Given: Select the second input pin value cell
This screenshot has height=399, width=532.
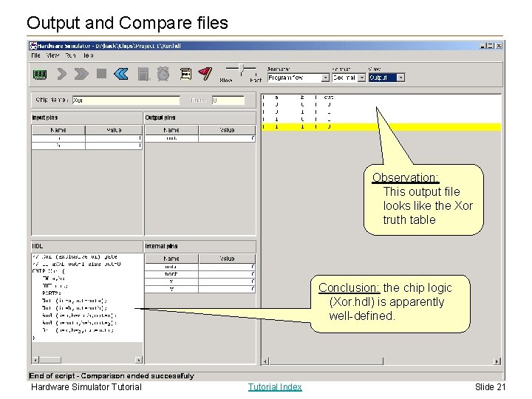Looking at the screenshot, I should 114,146.
